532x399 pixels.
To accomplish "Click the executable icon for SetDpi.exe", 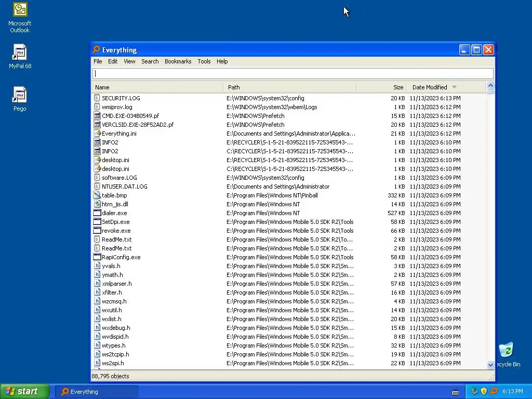I will point(97,221).
